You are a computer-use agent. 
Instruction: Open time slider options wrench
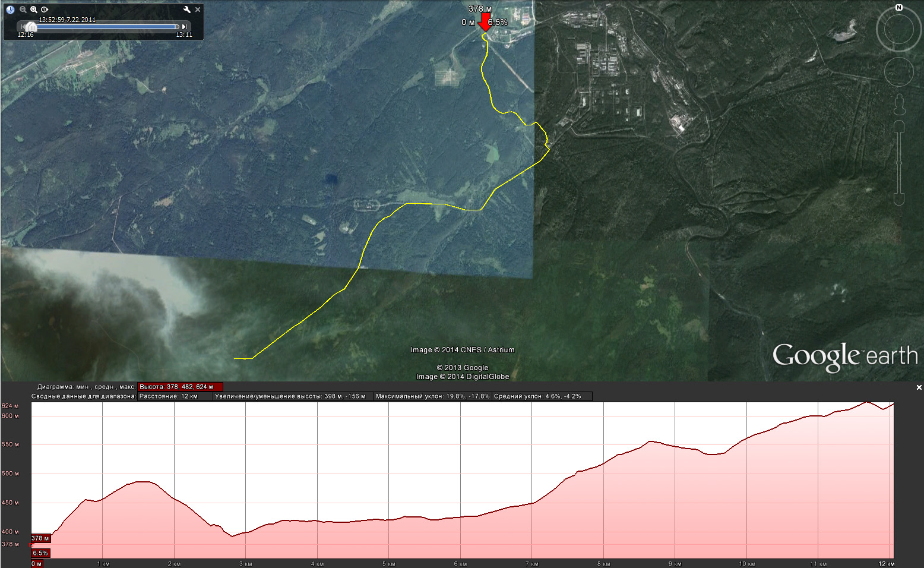pyautogui.click(x=186, y=10)
